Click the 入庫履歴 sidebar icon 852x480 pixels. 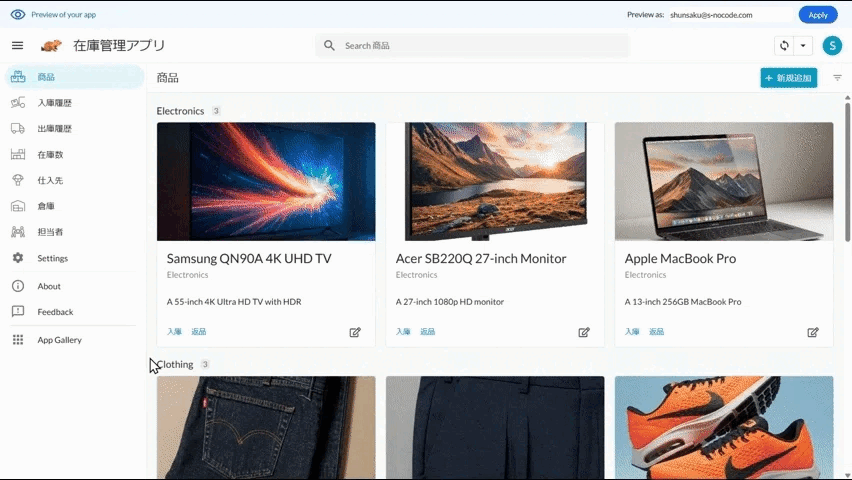click(18, 103)
